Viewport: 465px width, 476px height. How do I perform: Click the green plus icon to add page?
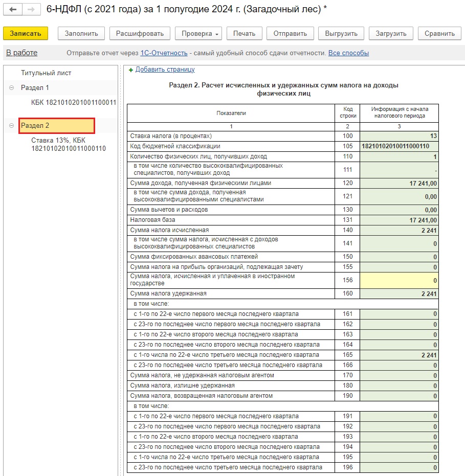click(131, 70)
